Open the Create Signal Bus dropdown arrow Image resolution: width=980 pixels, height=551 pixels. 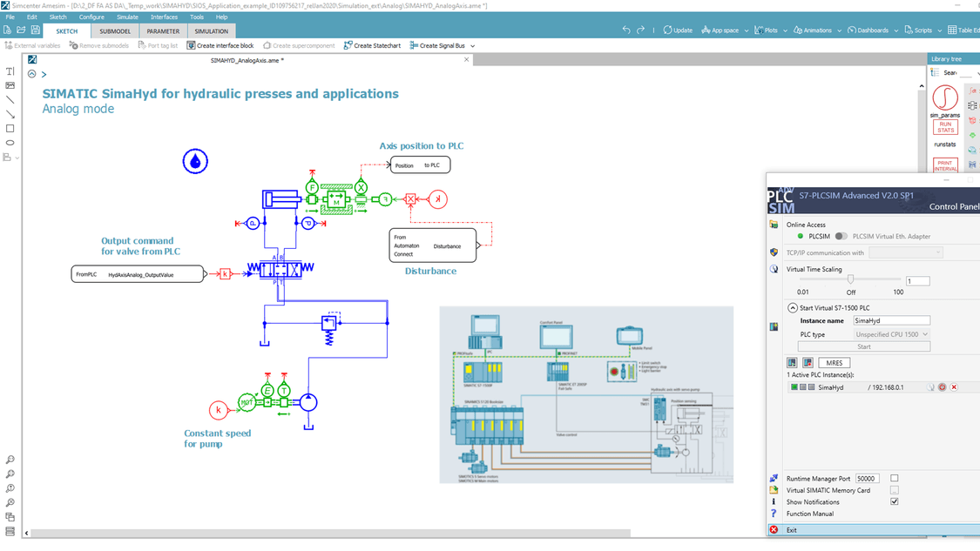pos(472,45)
